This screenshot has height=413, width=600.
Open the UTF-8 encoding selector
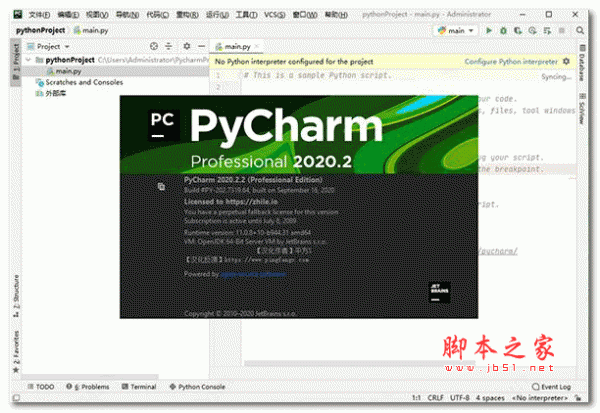460,398
